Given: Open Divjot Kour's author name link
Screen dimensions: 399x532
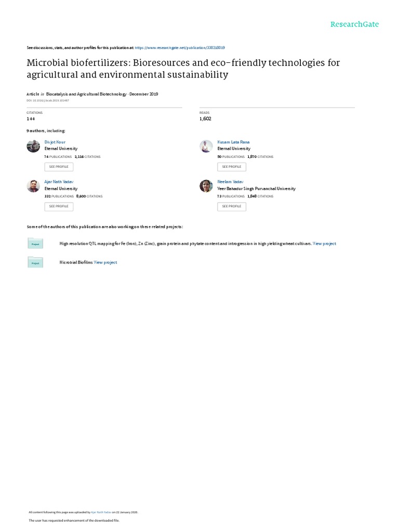Looking at the screenshot, I should click(x=54, y=142).
